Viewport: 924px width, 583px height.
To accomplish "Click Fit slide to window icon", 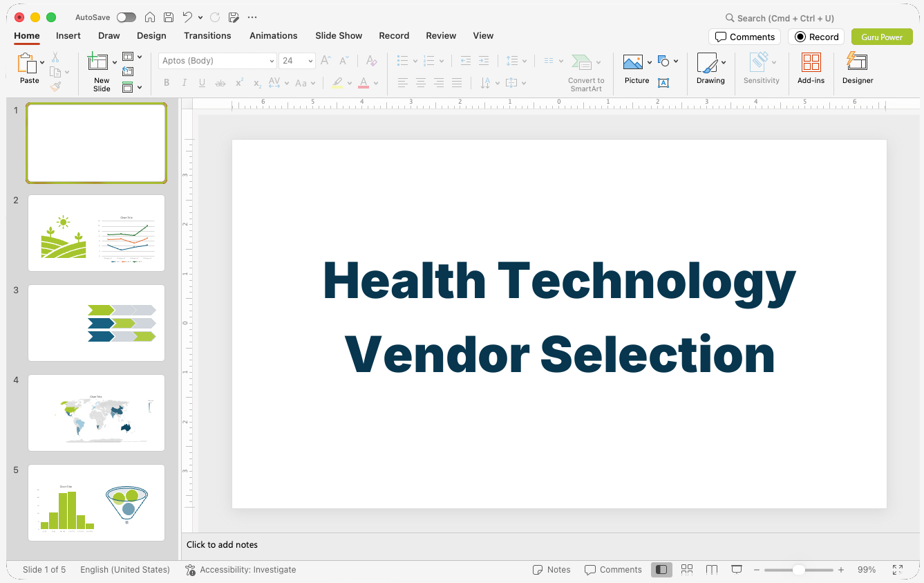I will (897, 570).
